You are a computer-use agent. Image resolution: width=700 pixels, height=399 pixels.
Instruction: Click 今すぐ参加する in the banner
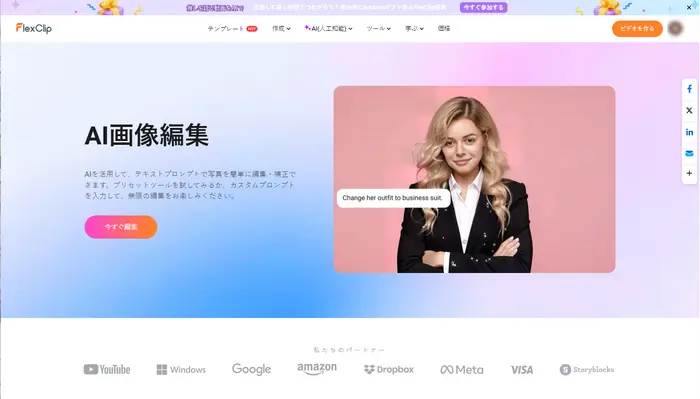coord(483,8)
